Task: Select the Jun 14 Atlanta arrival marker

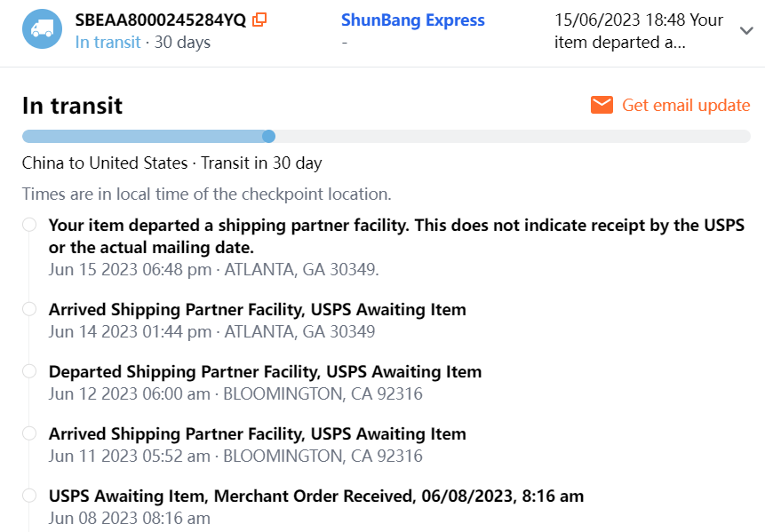Action: [x=29, y=309]
